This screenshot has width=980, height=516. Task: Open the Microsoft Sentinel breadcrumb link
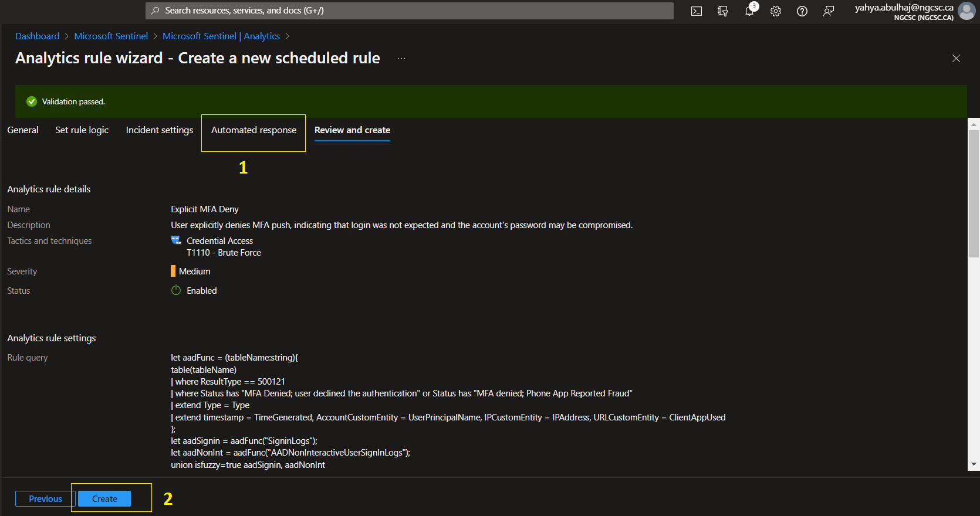[x=111, y=36]
